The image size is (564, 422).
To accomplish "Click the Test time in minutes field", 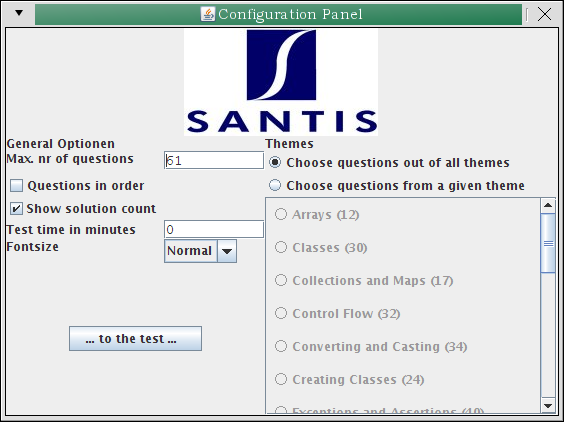I will [214, 230].
